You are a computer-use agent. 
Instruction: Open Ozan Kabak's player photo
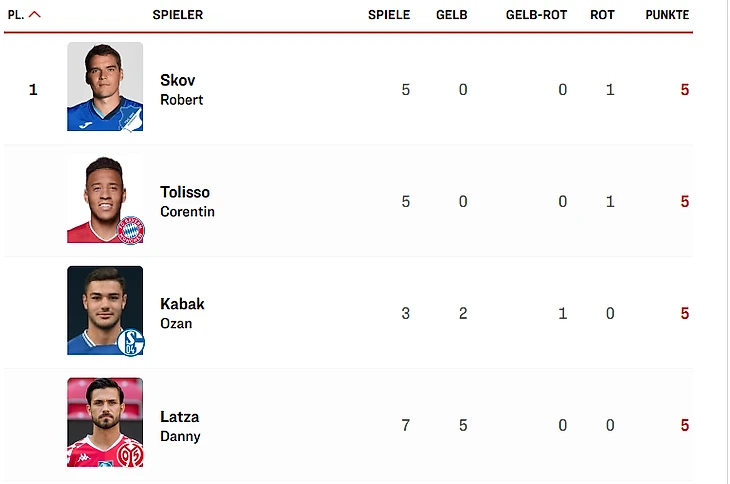tap(105, 310)
